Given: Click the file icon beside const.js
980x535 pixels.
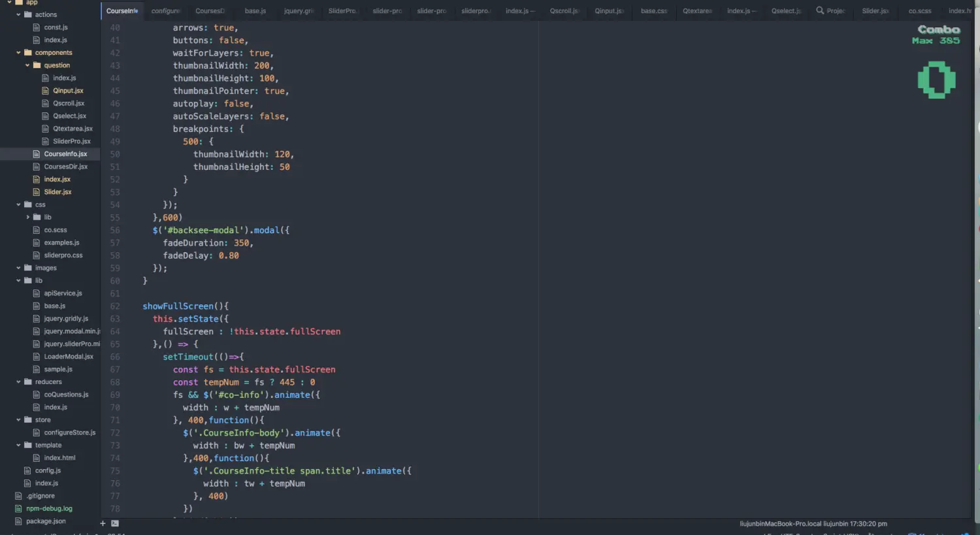Looking at the screenshot, I should coord(37,27).
